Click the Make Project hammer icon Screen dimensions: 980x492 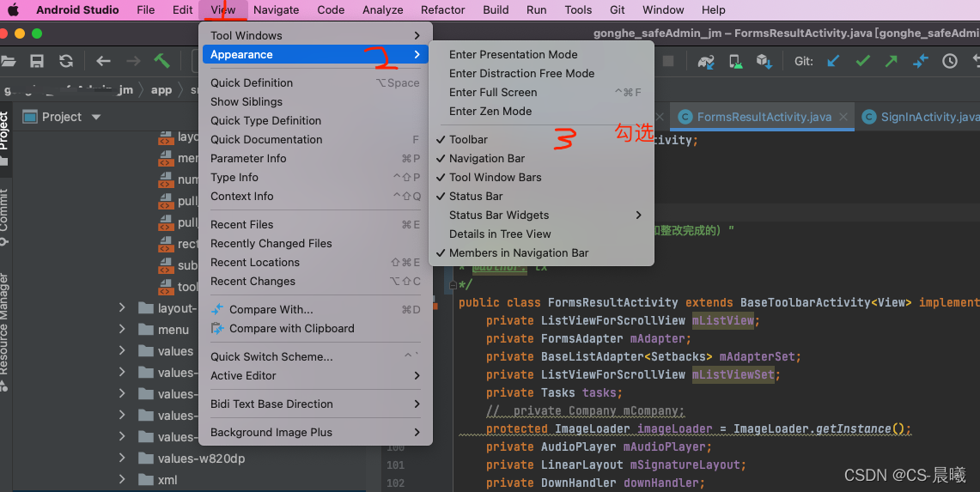[161, 61]
